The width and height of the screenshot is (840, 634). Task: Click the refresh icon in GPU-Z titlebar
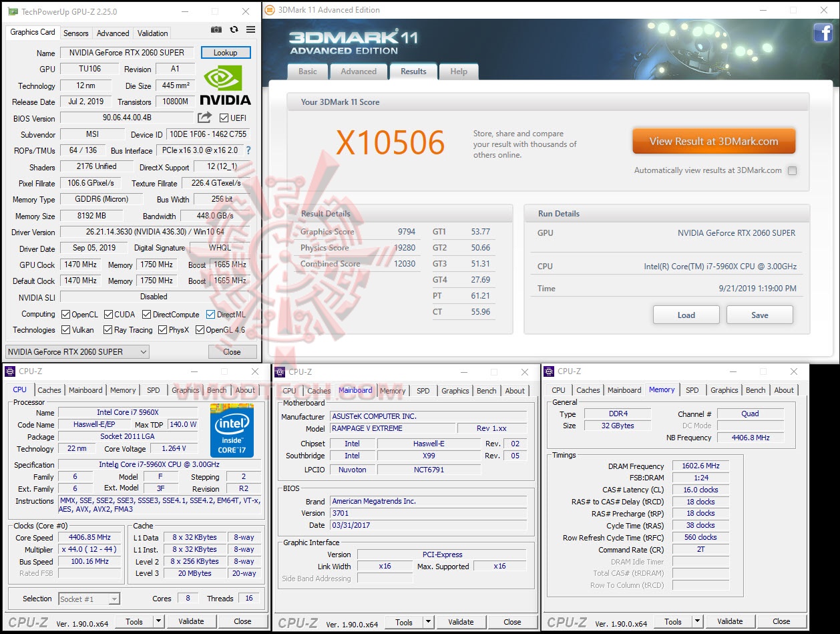234,29
